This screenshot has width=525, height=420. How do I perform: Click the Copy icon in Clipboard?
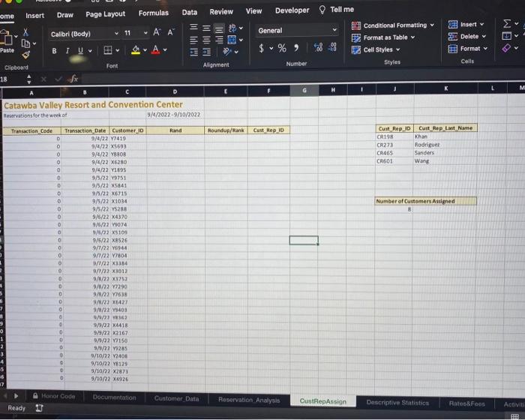(25, 43)
